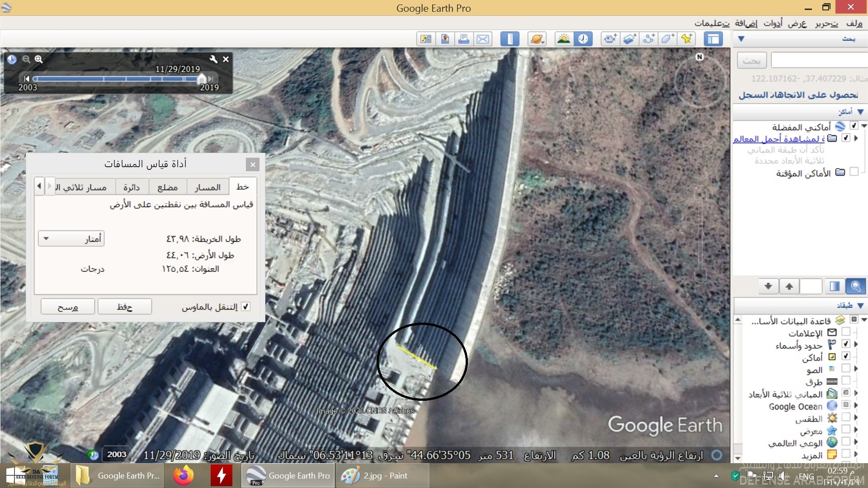Click the split-view icon in Places panel
Viewport: 868px width, 488px height.
pyautogui.click(x=835, y=286)
